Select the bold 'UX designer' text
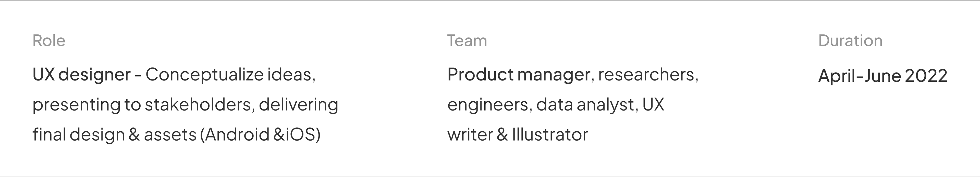 click(82, 75)
